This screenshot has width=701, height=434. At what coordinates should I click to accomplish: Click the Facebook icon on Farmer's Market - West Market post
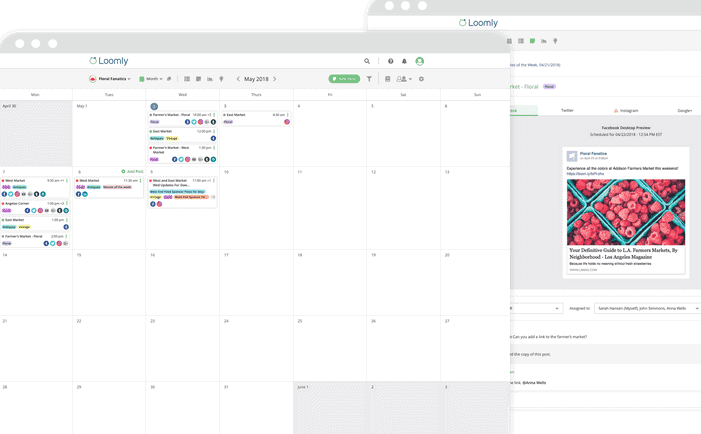[174, 159]
